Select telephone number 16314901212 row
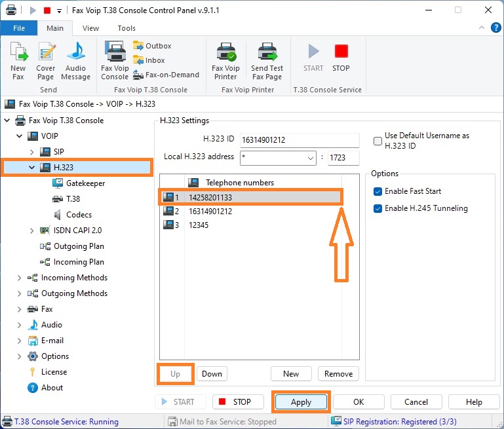The height and width of the screenshot is (429, 504). tap(251, 212)
